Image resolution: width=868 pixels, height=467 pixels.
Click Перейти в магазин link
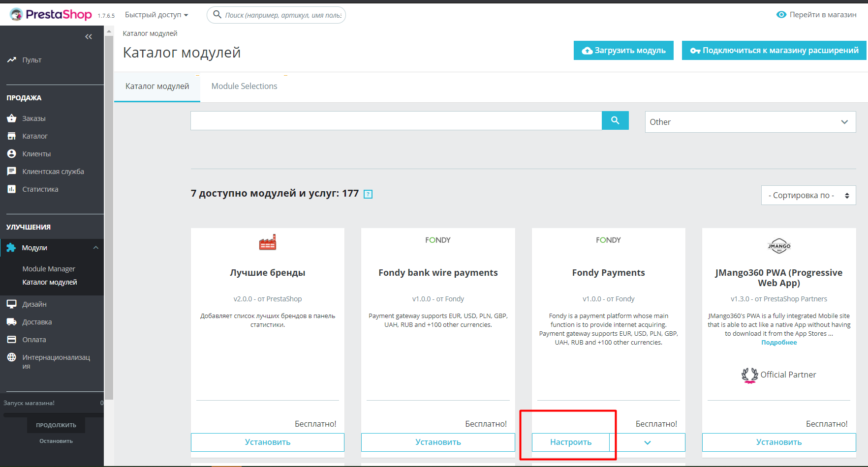coord(816,15)
